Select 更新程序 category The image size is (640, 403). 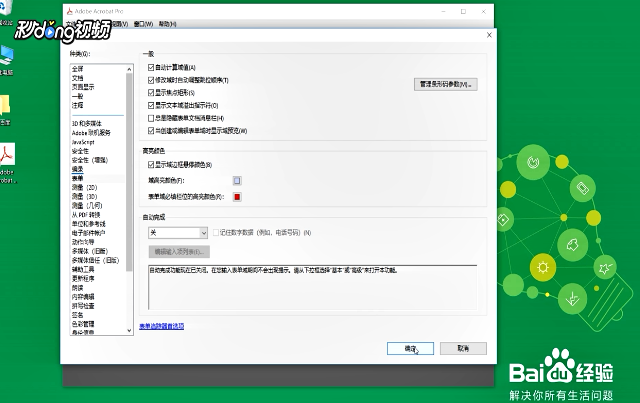point(83,278)
